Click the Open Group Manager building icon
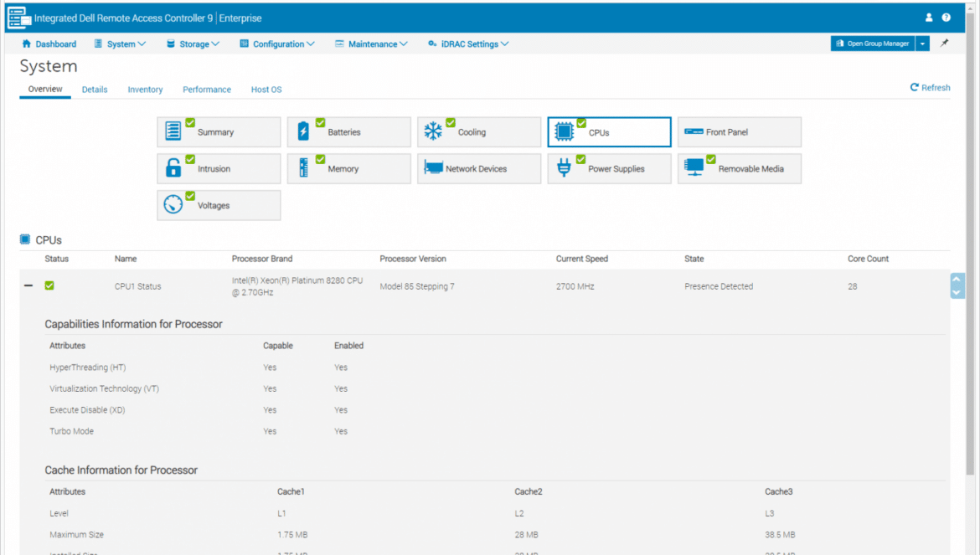Screen dimensions: 980x555 click(x=840, y=43)
